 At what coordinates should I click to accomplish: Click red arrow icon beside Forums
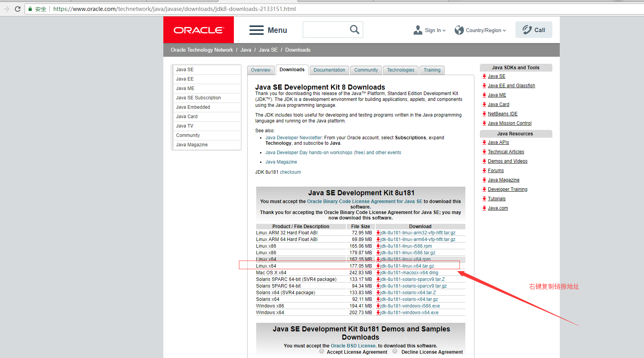coord(485,171)
